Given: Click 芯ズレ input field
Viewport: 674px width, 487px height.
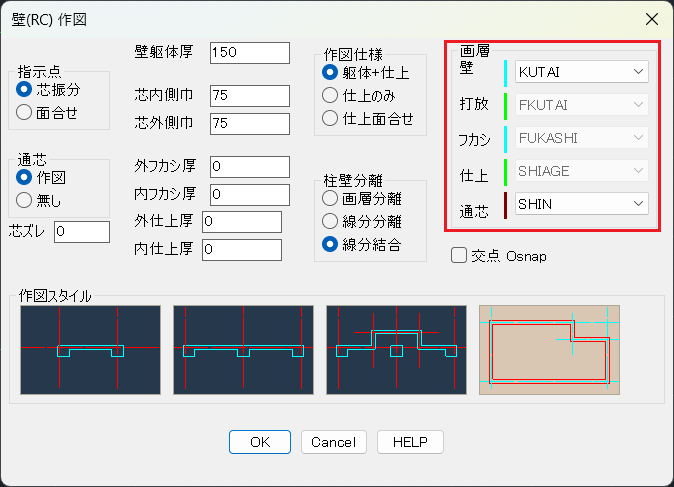Looking at the screenshot, I should pos(82,232).
